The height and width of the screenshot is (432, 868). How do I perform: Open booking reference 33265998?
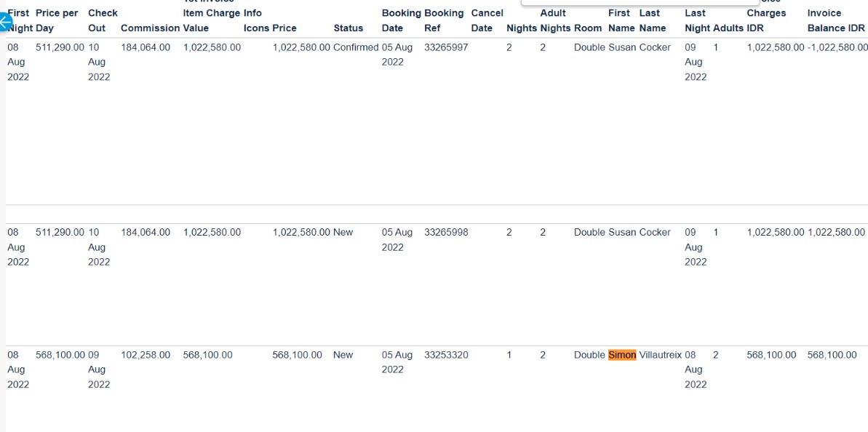click(x=445, y=232)
